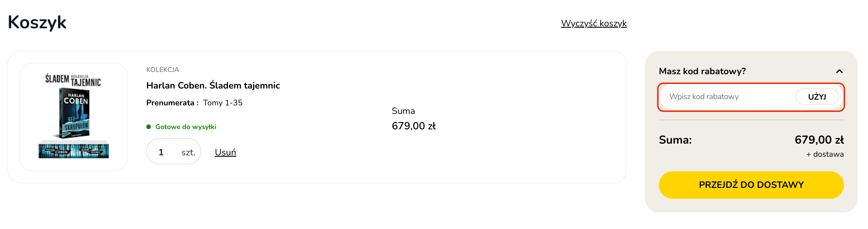Click the Masz kod rabatowy? heading
This screenshot has width=868, height=229.
click(x=702, y=71)
